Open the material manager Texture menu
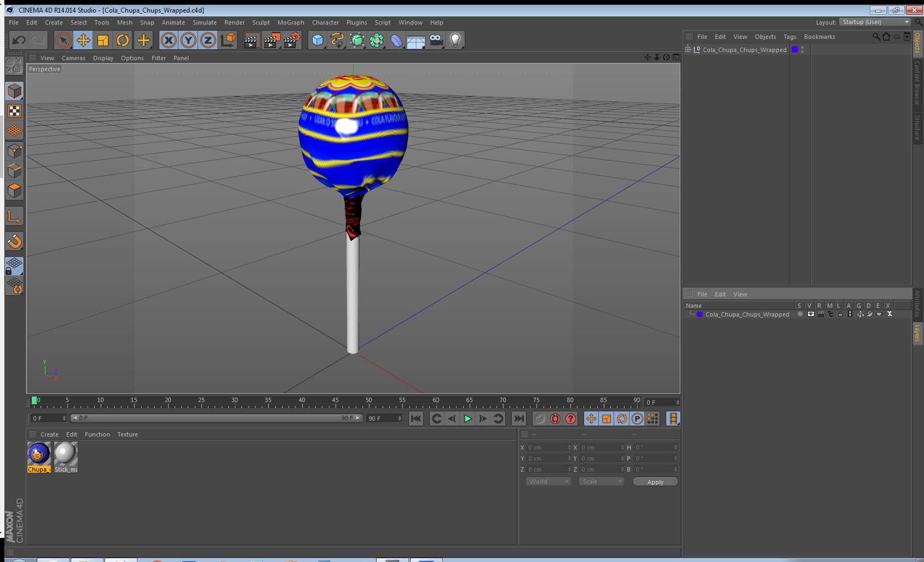Viewport: 924px width, 562px height. click(128, 434)
